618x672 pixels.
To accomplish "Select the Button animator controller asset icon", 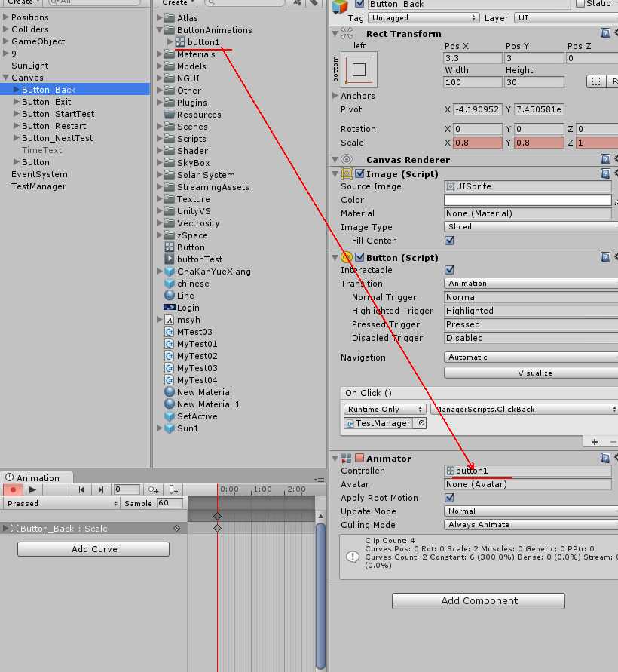I will (170, 247).
